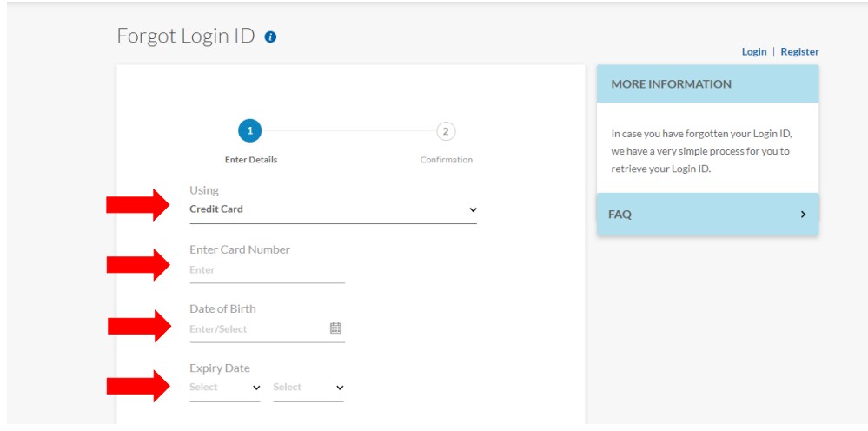Click the Register link

[799, 51]
